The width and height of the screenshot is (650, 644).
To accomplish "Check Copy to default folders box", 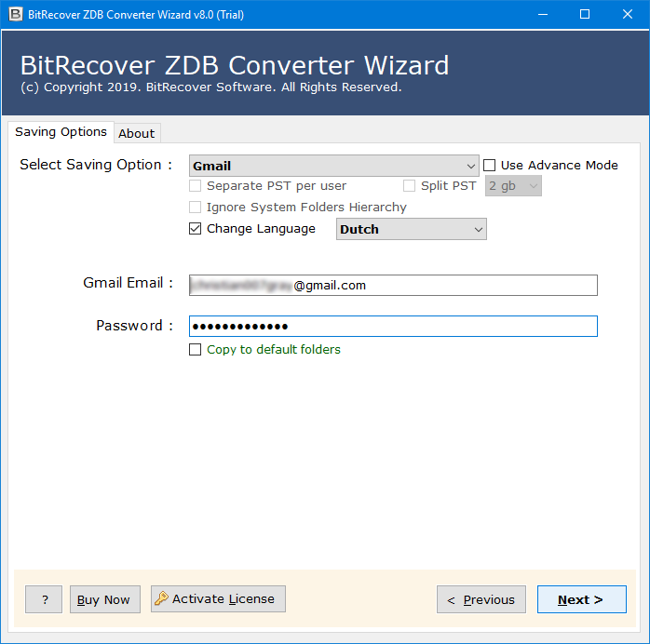I will pyautogui.click(x=195, y=350).
